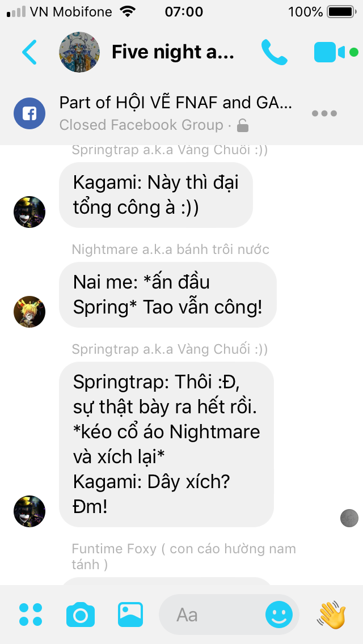Viewport: 363px width, 644px height.
Task: Tap the back arrow to leave chat
Action: pyautogui.click(x=29, y=52)
